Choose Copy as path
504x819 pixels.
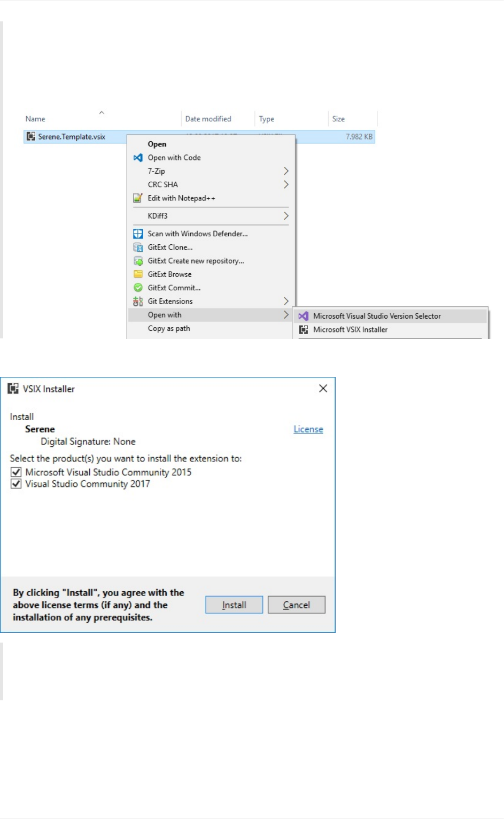point(169,328)
